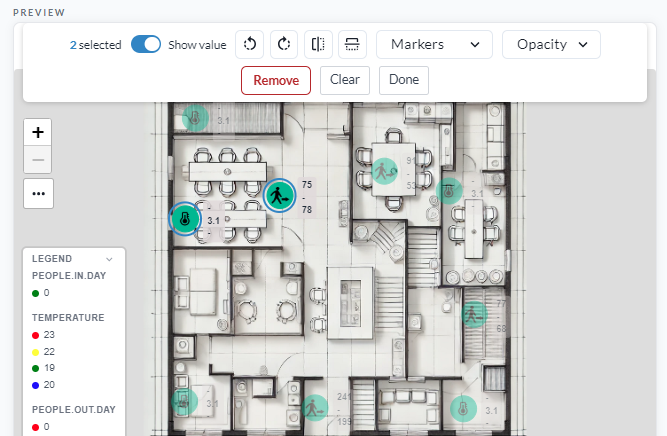Click the red PEOPLE.OUT.DAY 0 legend dot
667x436 pixels.
[35, 427]
